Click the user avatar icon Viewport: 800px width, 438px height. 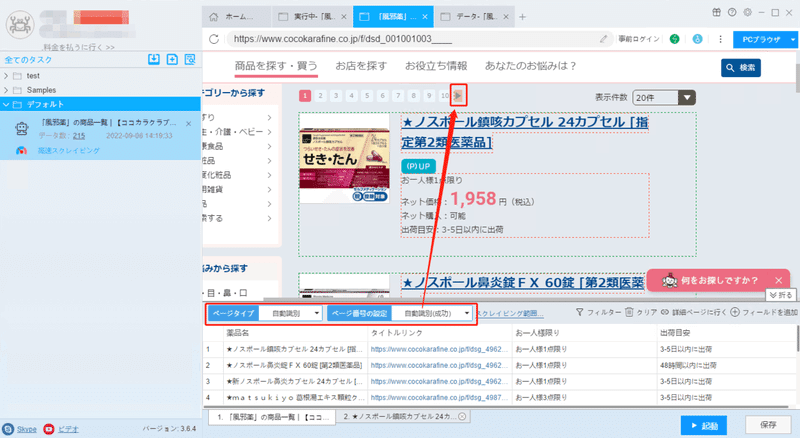(19, 25)
